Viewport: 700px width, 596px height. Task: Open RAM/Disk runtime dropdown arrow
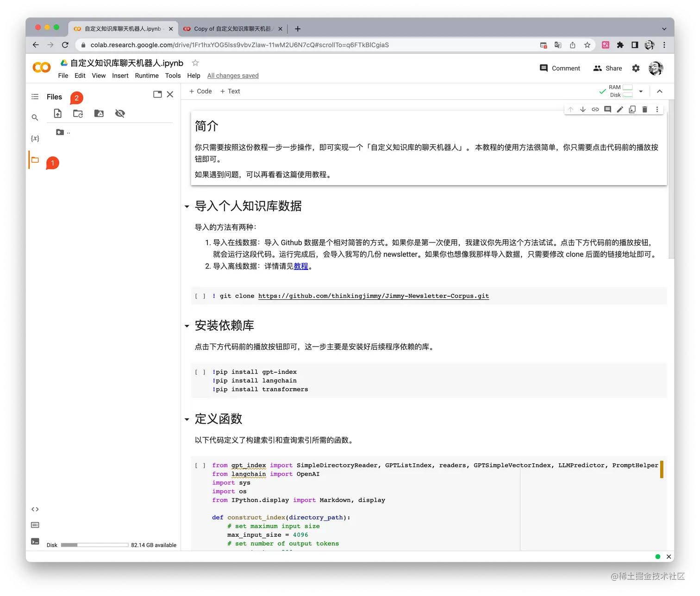641,91
